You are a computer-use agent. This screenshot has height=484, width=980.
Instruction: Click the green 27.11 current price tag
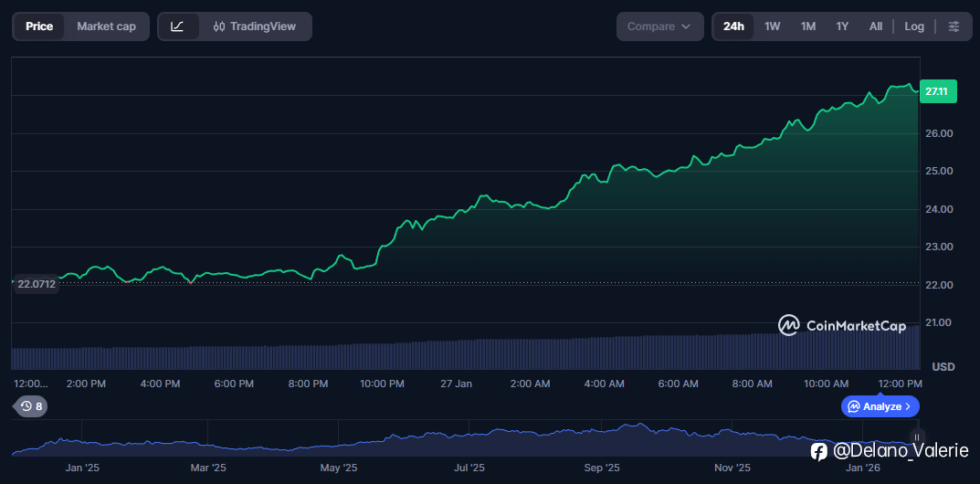pyautogui.click(x=937, y=91)
